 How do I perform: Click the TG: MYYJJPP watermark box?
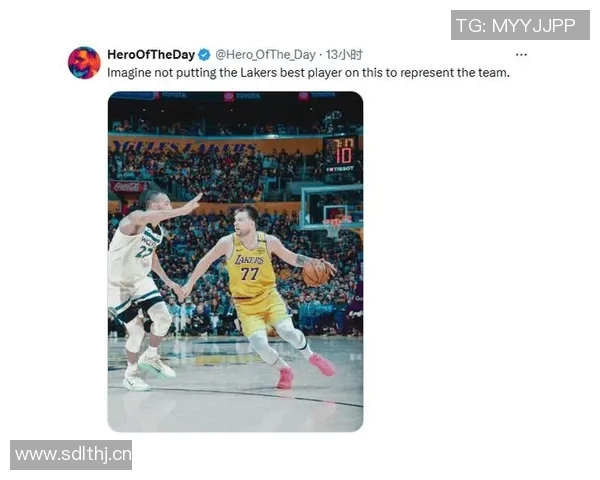(520, 25)
